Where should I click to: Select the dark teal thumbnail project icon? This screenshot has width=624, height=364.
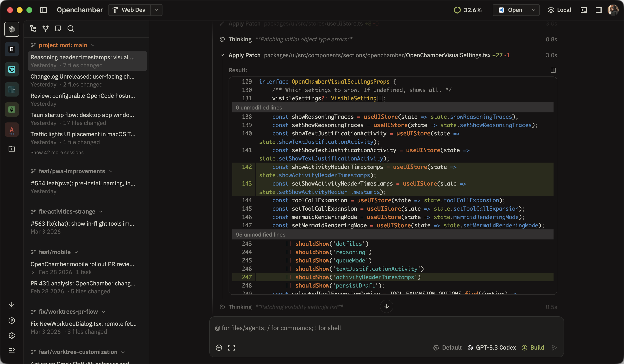pos(12,89)
